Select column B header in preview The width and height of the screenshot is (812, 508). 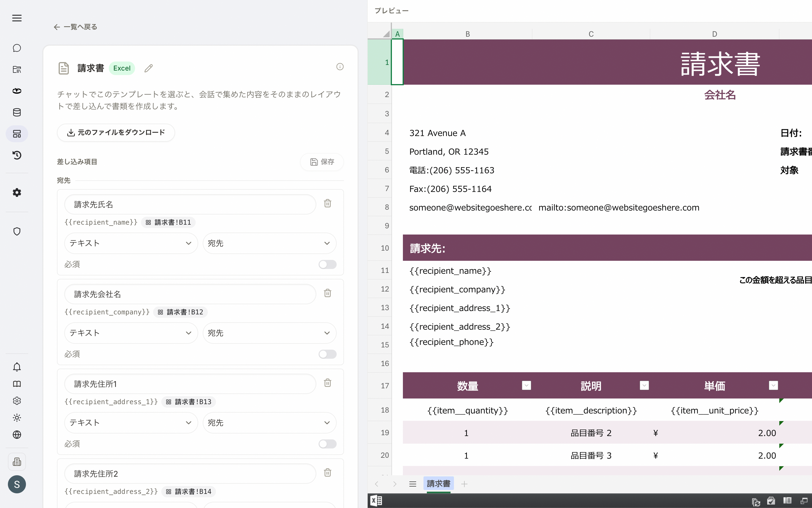coord(467,34)
